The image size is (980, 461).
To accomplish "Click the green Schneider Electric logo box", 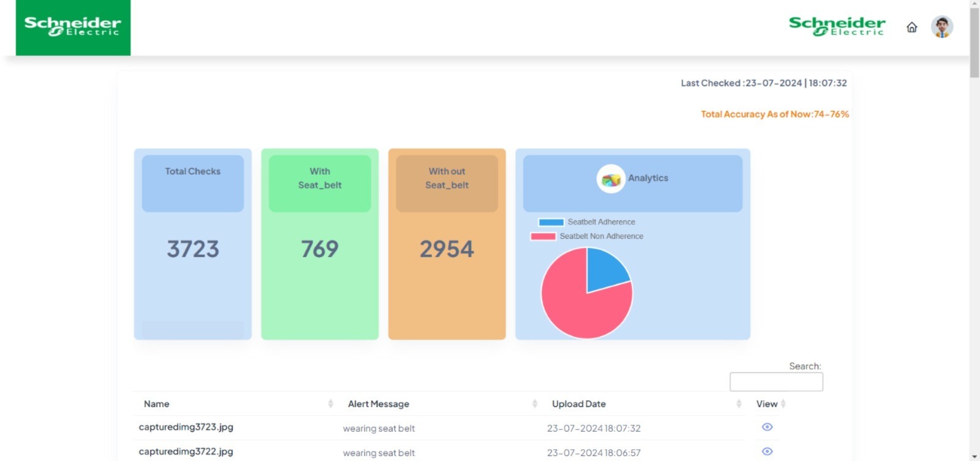I will pyautogui.click(x=73, y=28).
